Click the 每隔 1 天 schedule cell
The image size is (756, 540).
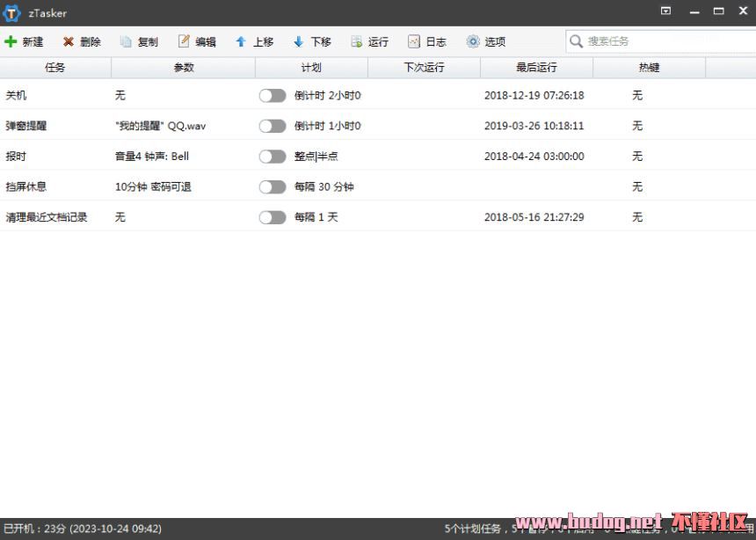(316, 217)
